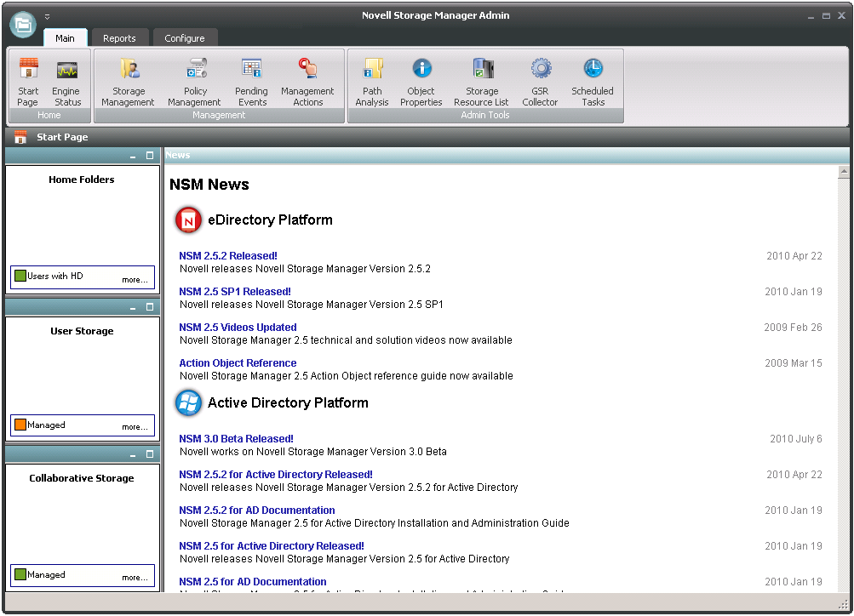Screen dimensions: 854x616
Task: Click the NSM News heading
Action: (209, 185)
